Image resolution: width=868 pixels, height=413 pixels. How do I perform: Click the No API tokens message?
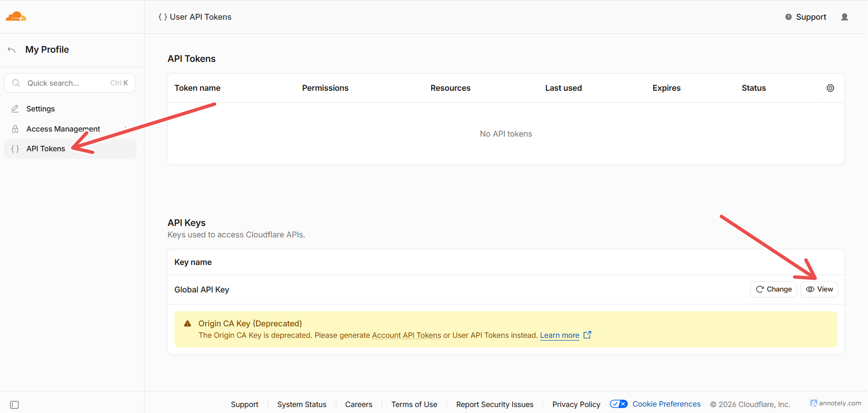point(506,134)
